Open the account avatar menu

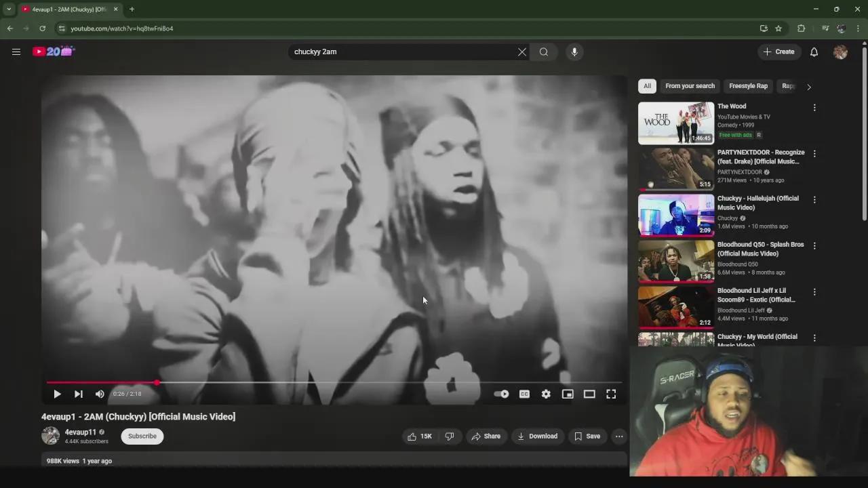840,52
